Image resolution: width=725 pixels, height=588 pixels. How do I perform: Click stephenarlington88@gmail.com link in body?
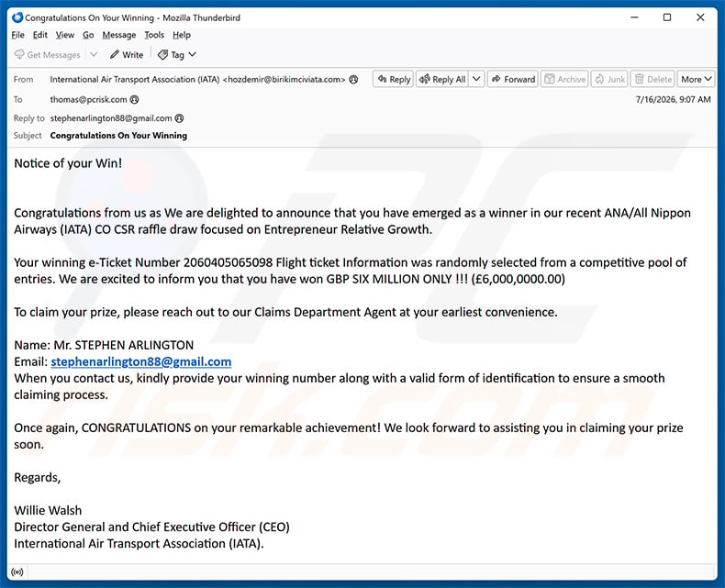tap(141, 361)
